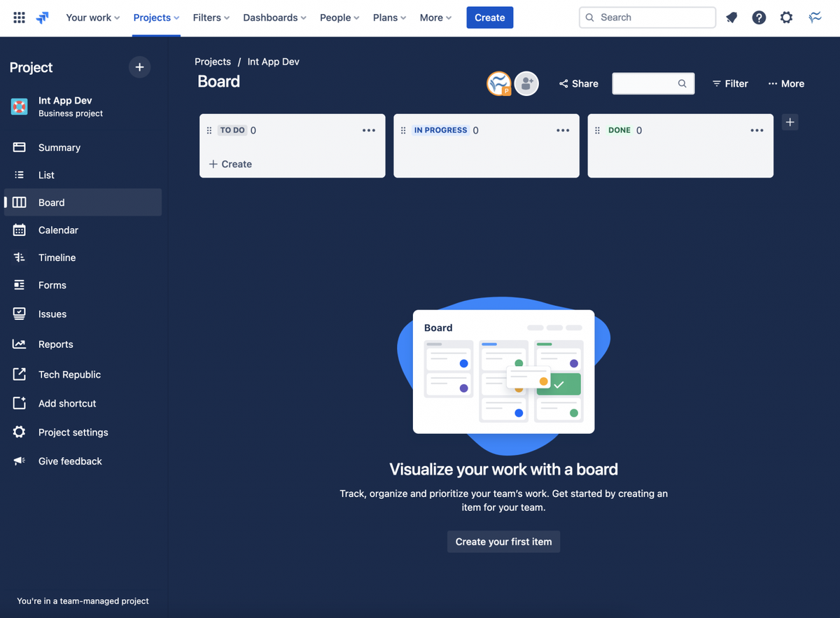Select Reports from the project sidebar
This screenshot has width=840, height=618.
(x=56, y=344)
